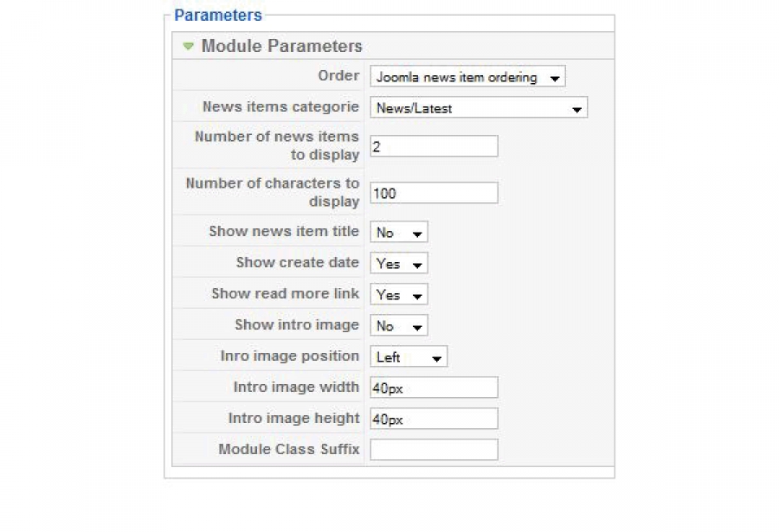Click the Inro image position label
Image resolution: width=779 pixels, height=532 pixels.
289,356
